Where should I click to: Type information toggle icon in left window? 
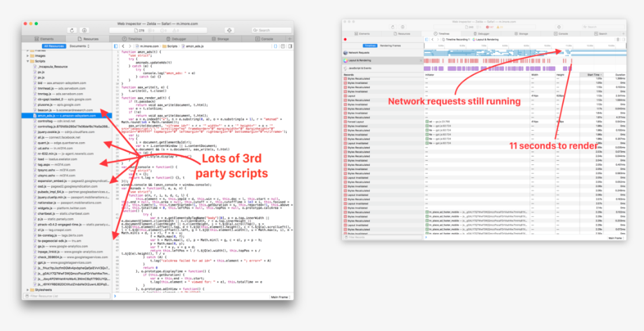[x=283, y=46]
